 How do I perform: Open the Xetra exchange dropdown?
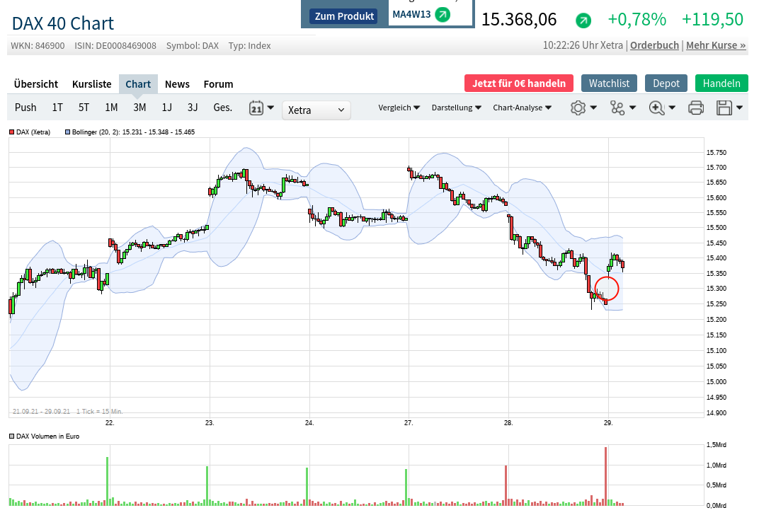(316, 110)
